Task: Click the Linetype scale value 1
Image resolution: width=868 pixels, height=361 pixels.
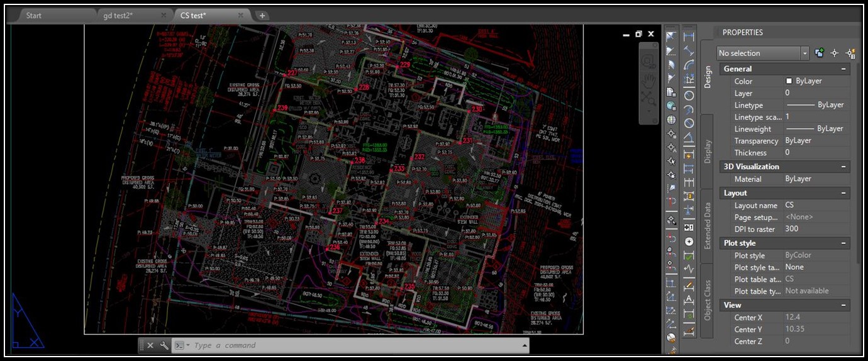Action: [787, 117]
